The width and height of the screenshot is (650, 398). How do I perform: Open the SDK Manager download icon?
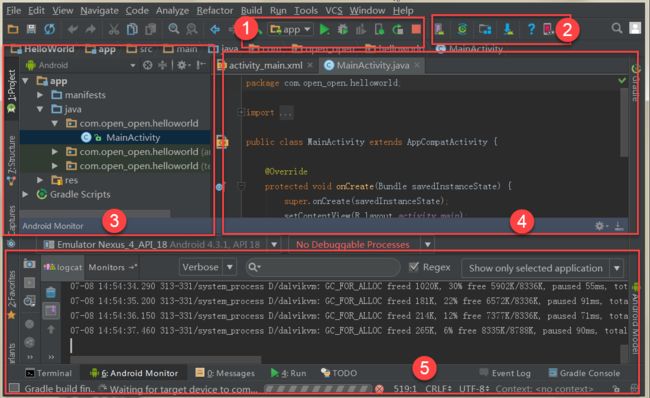[x=508, y=29]
